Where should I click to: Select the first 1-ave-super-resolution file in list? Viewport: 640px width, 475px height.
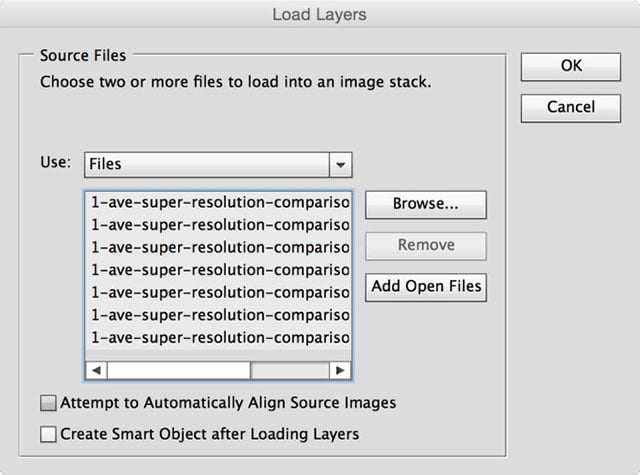click(218, 202)
